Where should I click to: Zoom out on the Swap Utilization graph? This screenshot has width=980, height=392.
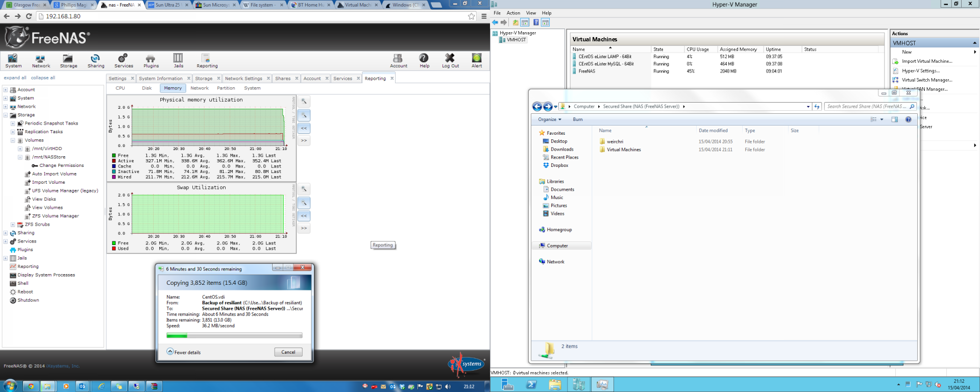304,203
